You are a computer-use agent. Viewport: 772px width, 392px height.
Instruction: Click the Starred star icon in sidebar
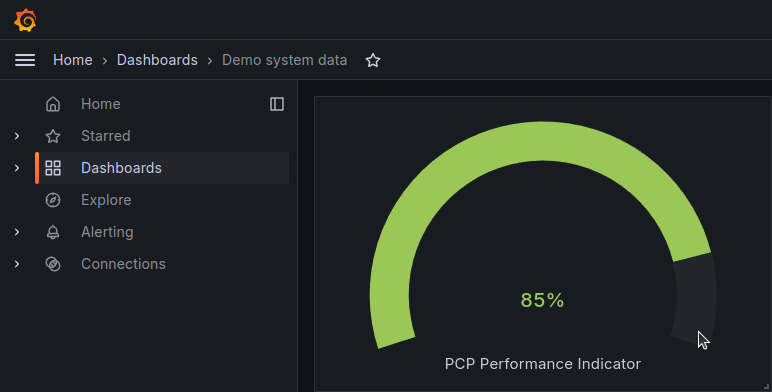pos(53,136)
